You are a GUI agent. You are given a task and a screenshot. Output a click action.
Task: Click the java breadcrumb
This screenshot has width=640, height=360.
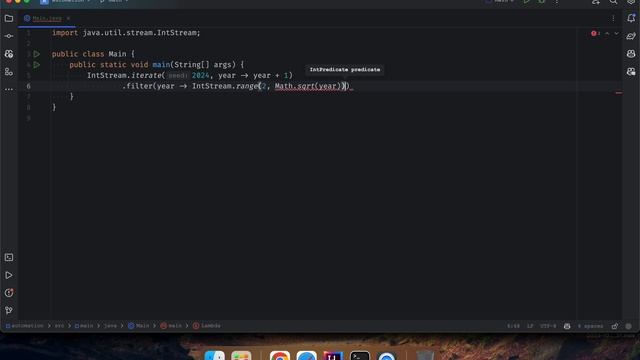pyautogui.click(x=110, y=326)
